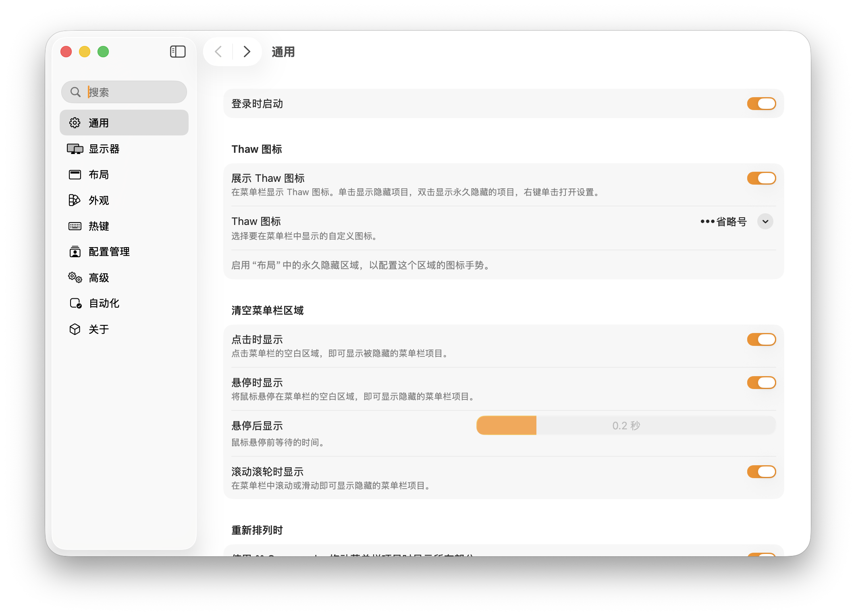Click the profile icon beside 配置管理
This screenshot has height=616, width=856.
click(x=75, y=252)
